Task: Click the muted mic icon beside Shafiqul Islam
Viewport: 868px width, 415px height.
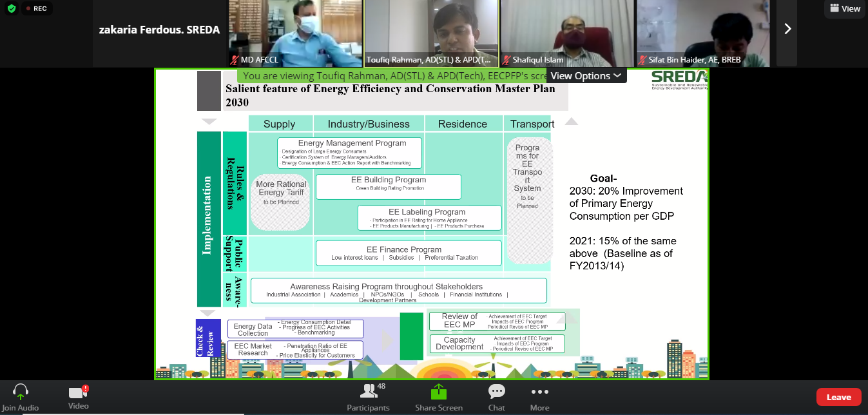Action: (x=506, y=60)
